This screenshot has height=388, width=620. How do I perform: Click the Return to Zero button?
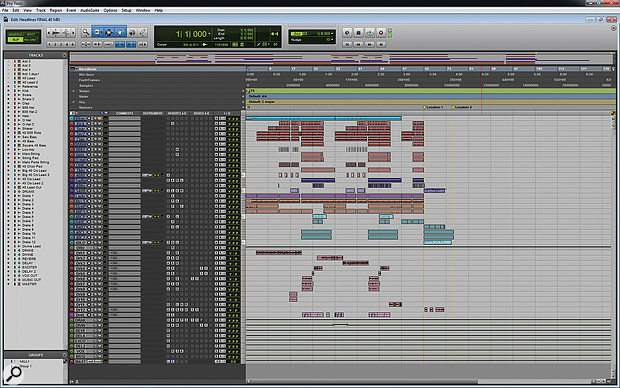347,44
